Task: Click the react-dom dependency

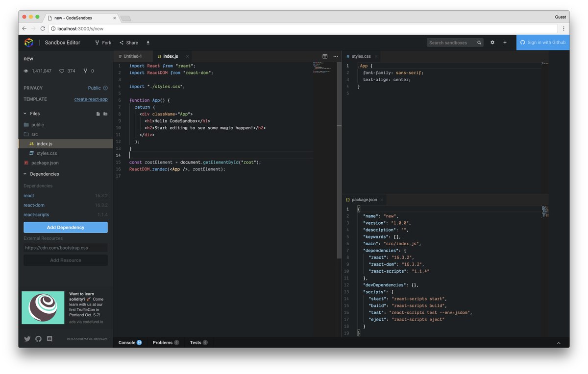Action: pos(34,205)
